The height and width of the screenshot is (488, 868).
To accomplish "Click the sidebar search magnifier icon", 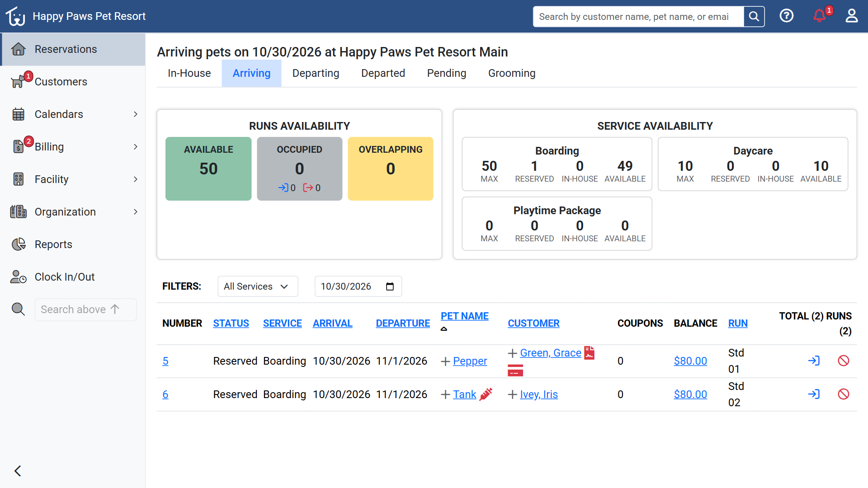I will click(18, 310).
